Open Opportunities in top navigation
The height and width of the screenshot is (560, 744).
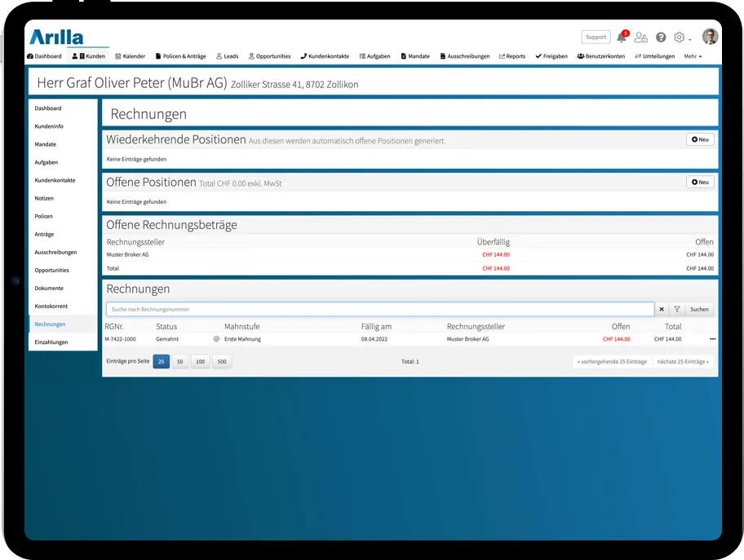[x=269, y=56]
